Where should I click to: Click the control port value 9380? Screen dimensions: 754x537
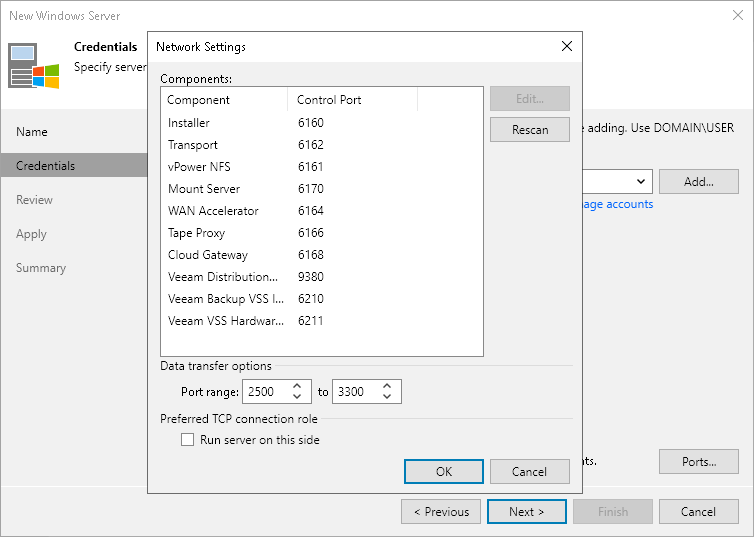pyautogui.click(x=311, y=277)
